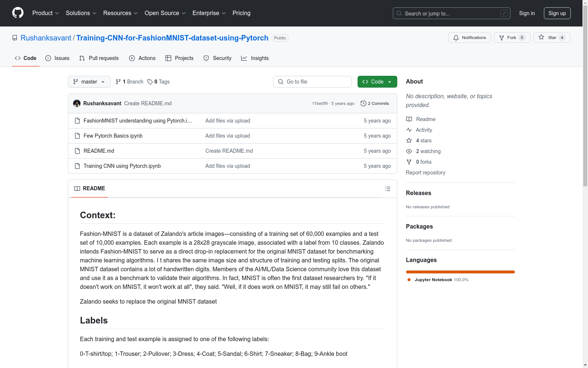Click the Readme book icon in About

(409, 119)
